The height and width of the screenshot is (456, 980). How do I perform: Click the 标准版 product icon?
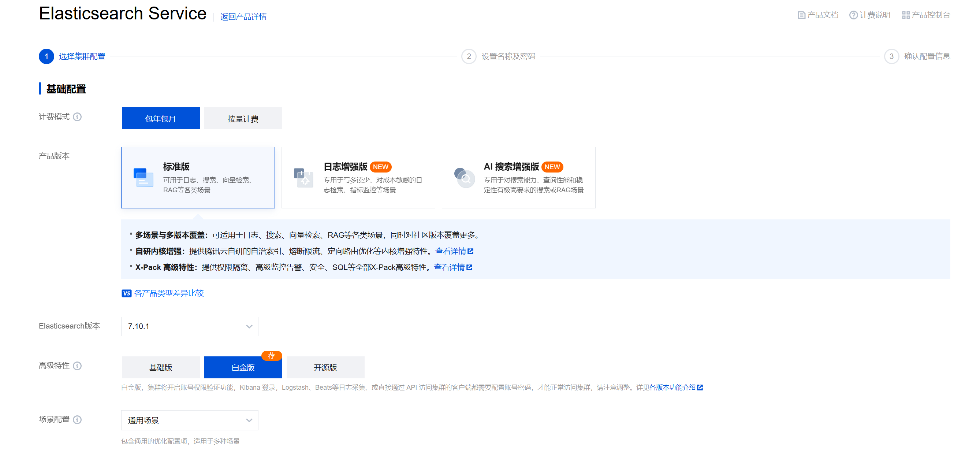[144, 178]
